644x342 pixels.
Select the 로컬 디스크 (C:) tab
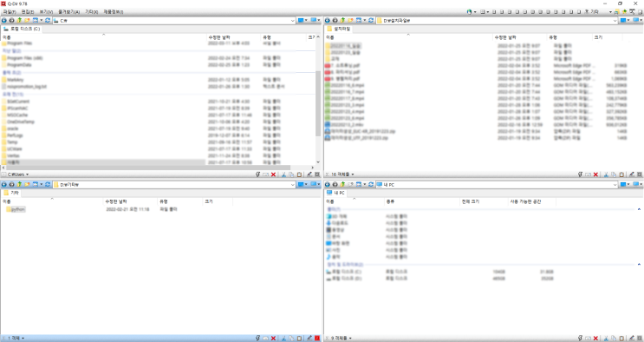tap(22, 29)
